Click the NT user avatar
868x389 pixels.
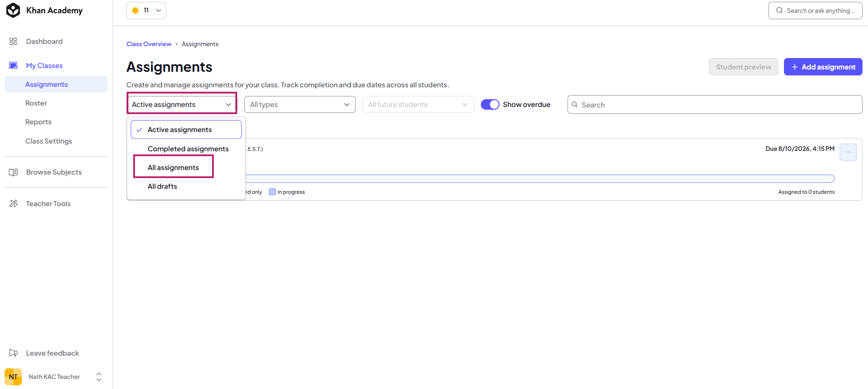click(x=13, y=377)
